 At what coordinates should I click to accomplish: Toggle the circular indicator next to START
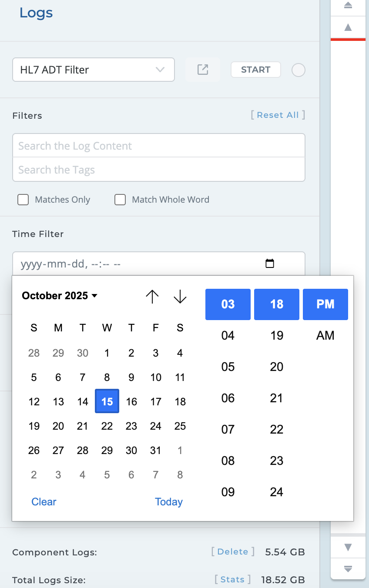(298, 70)
